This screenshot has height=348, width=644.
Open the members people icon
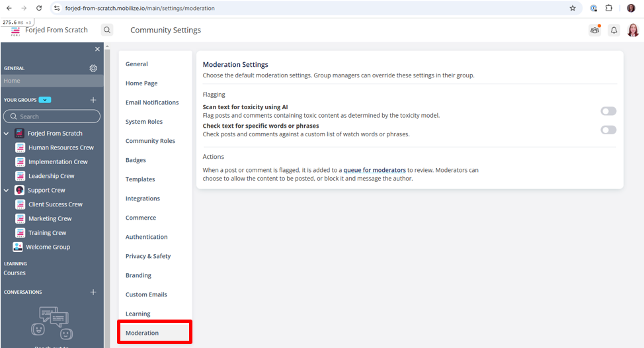point(594,30)
